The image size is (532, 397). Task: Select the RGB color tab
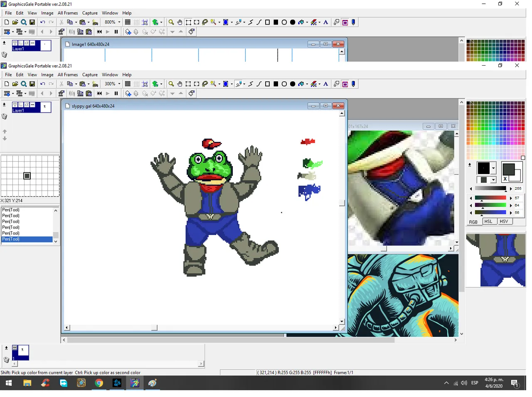coord(473,222)
